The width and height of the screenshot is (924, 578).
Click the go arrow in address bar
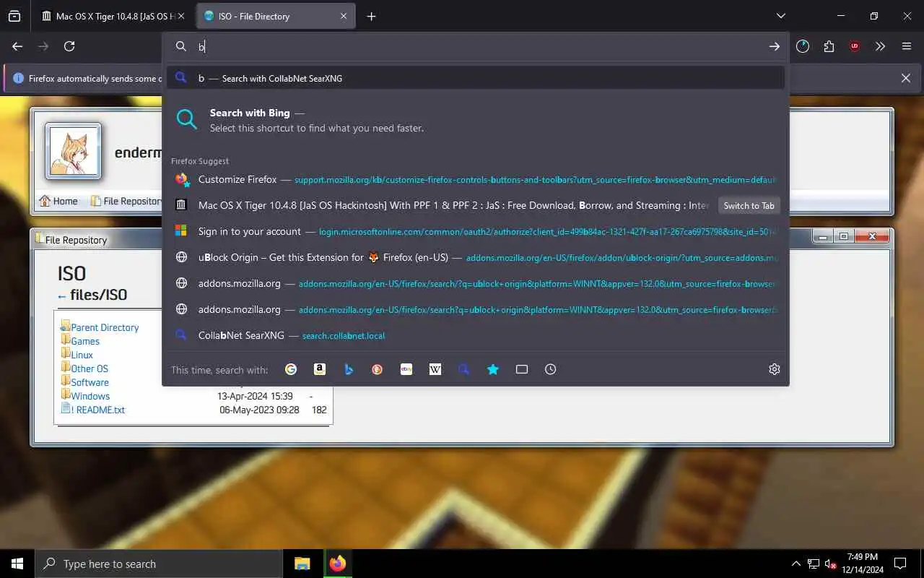click(775, 46)
